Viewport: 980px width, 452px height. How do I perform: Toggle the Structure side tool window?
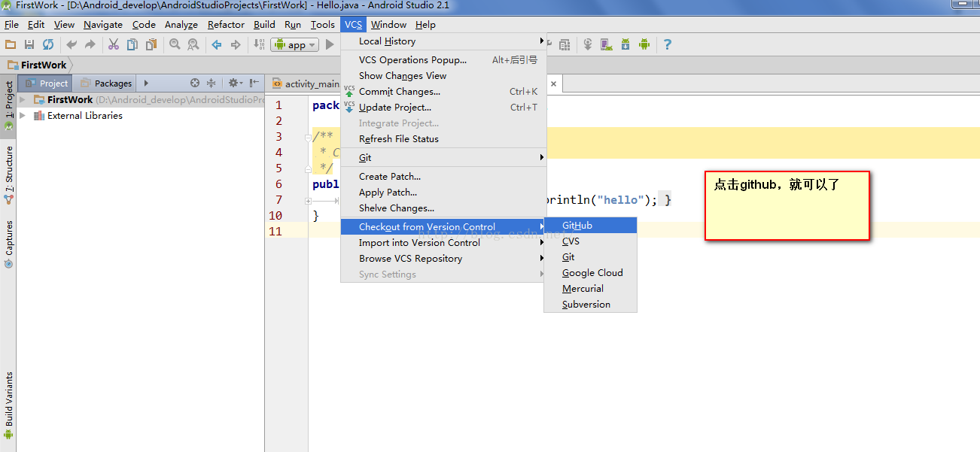[9, 174]
